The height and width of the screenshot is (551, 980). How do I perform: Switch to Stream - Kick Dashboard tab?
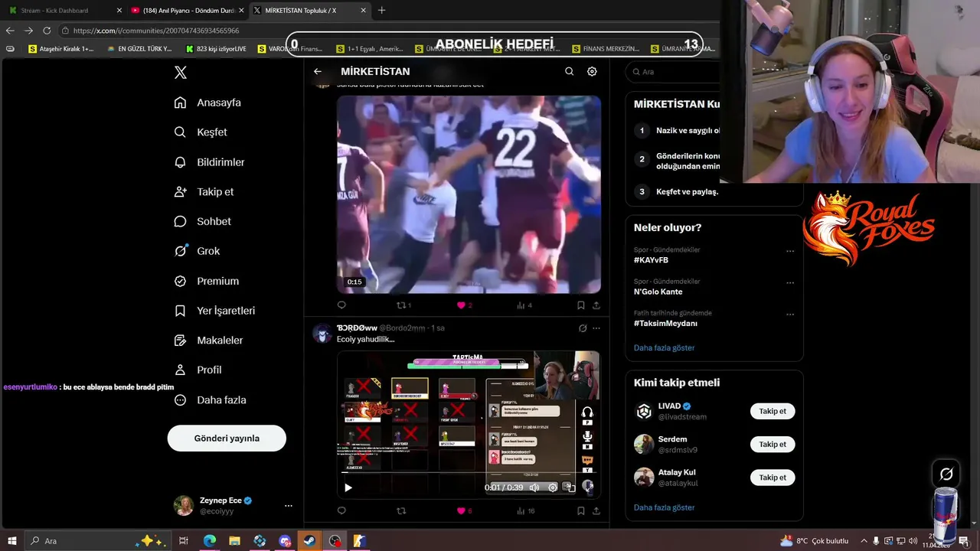(64, 10)
